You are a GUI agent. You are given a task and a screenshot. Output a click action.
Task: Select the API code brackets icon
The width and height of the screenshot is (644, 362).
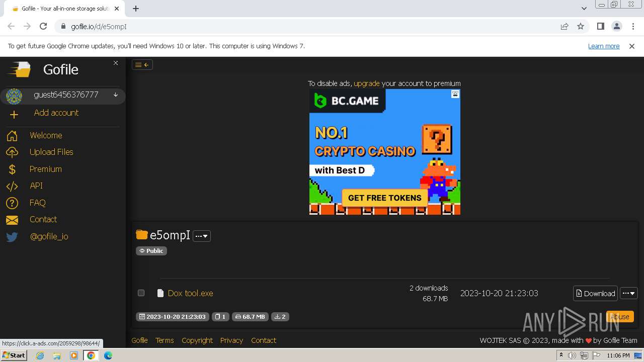click(x=12, y=186)
